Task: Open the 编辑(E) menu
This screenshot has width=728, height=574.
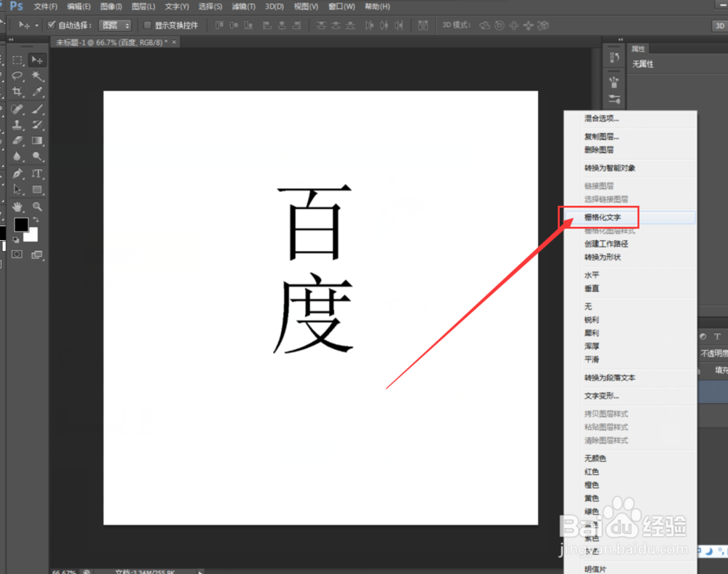Action: coord(79,7)
